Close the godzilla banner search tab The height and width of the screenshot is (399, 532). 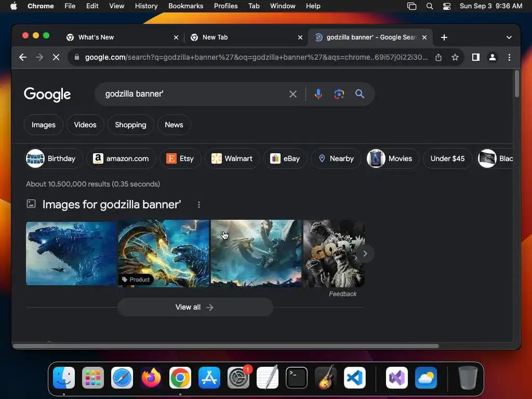[x=424, y=37]
